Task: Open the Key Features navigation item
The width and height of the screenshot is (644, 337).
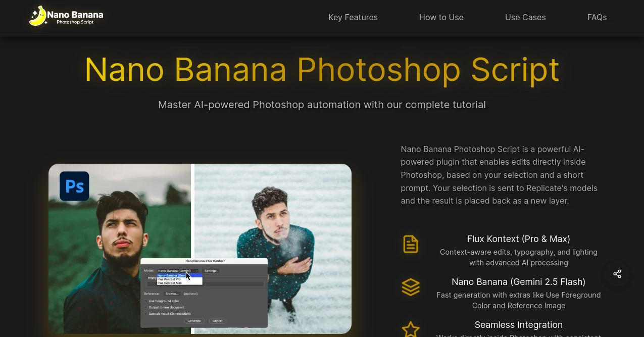Action: pos(353,17)
